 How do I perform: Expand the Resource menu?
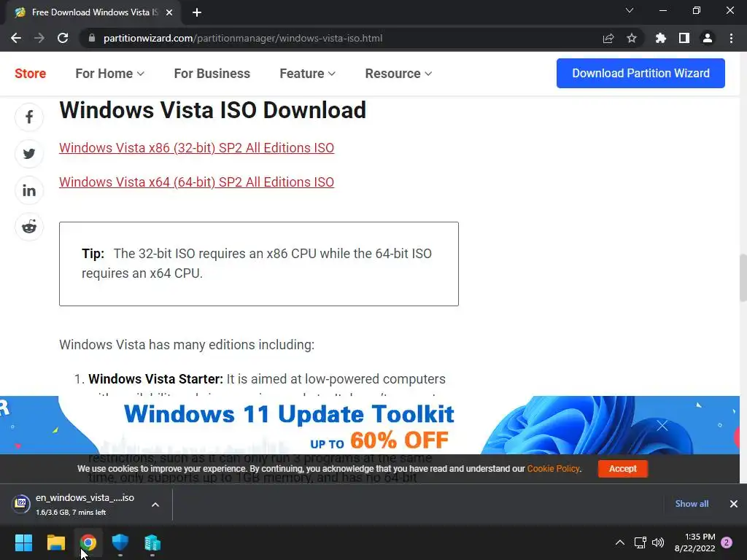(x=399, y=74)
